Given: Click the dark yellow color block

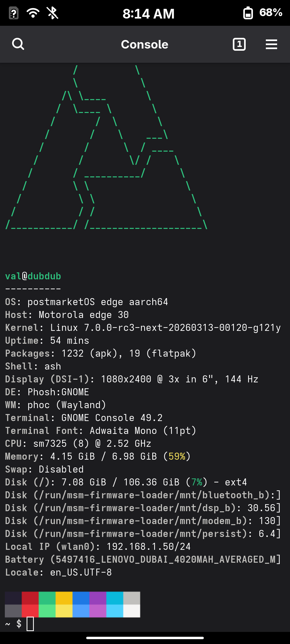Looking at the screenshot, I should [x=64, y=598].
